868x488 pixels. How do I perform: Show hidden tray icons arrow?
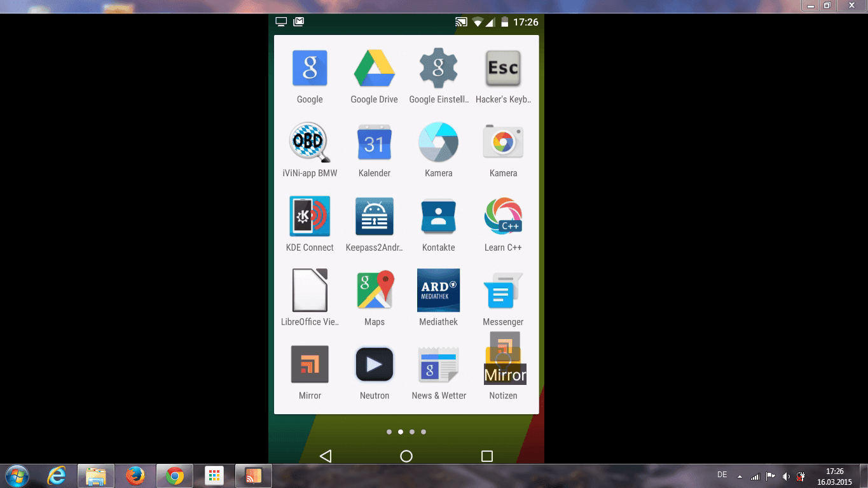coord(740,476)
